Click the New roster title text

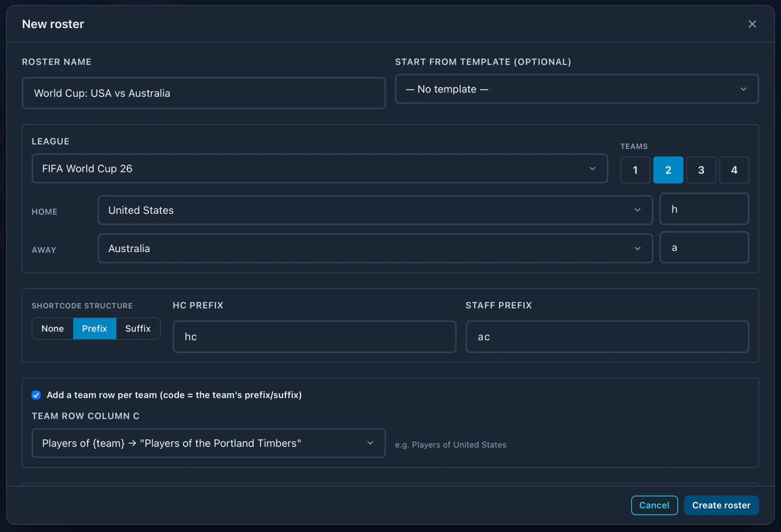tap(53, 24)
